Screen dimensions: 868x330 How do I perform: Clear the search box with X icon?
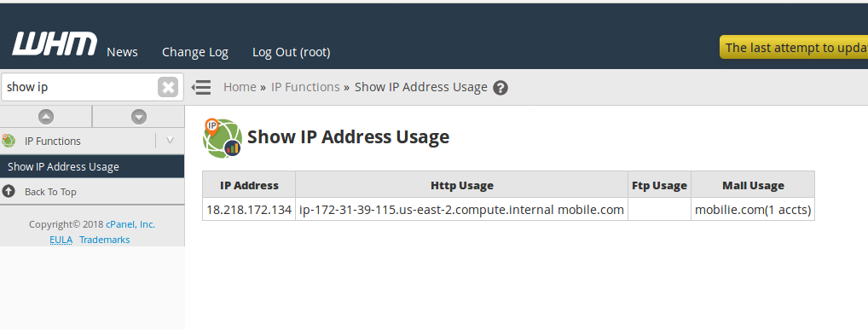pos(168,87)
